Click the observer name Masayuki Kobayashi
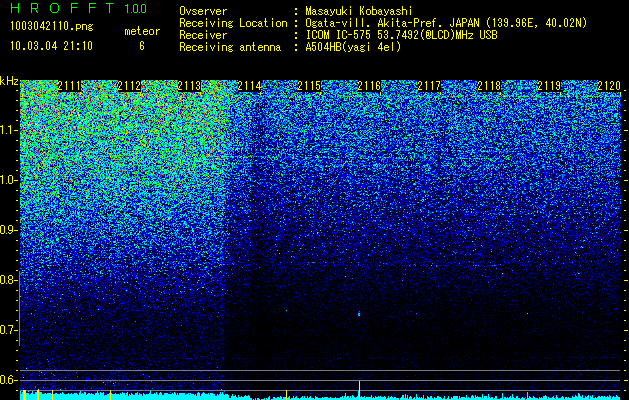This screenshot has width=629, height=400. coord(359,11)
